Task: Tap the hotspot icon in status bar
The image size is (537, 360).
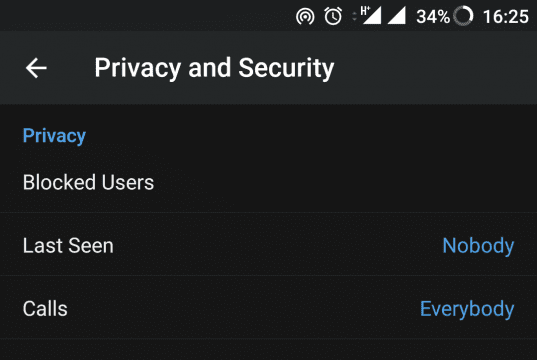Action: coord(305,16)
